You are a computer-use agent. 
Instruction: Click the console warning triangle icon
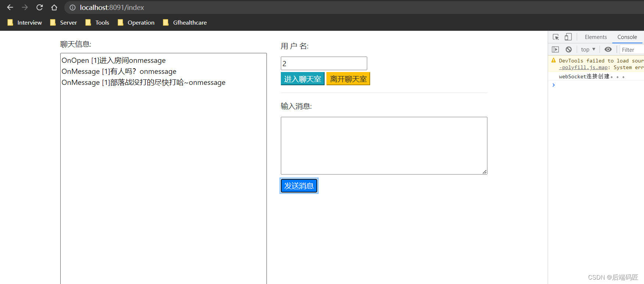tap(554, 60)
